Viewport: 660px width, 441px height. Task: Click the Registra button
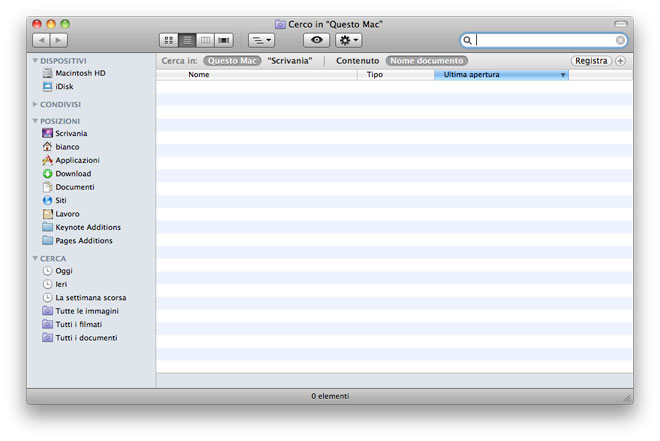click(x=591, y=61)
